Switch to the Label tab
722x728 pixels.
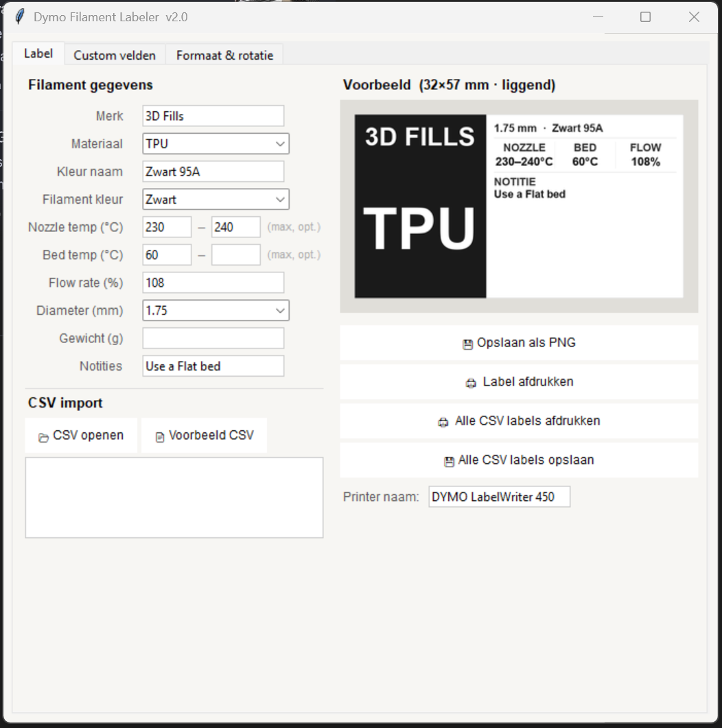pyautogui.click(x=38, y=54)
